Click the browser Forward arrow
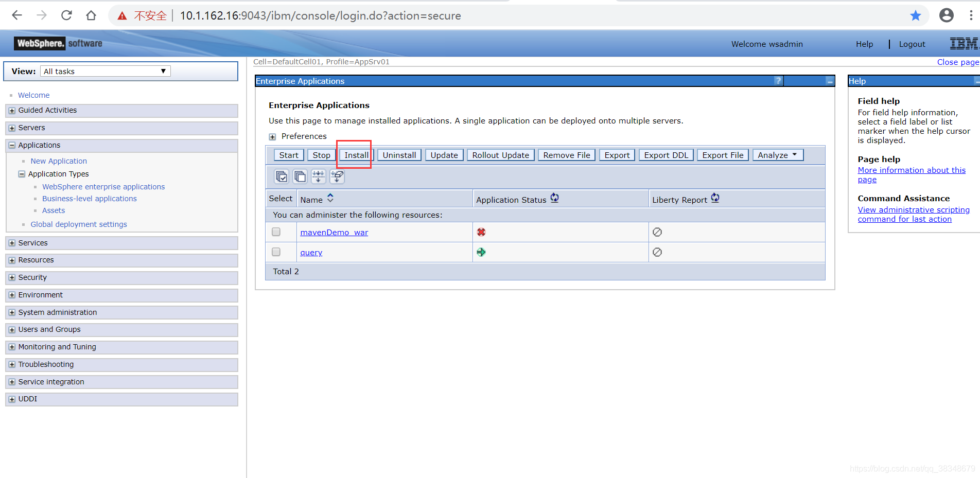Screen dimensions: 980x478 (42, 15)
